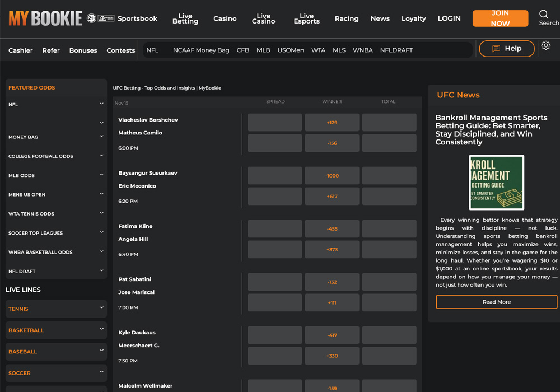Open Help chat support
560x392 pixels.
pyautogui.click(x=506, y=49)
